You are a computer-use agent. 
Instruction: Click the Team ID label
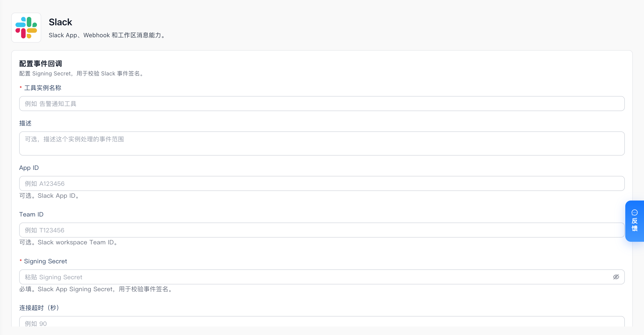coord(31,214)
